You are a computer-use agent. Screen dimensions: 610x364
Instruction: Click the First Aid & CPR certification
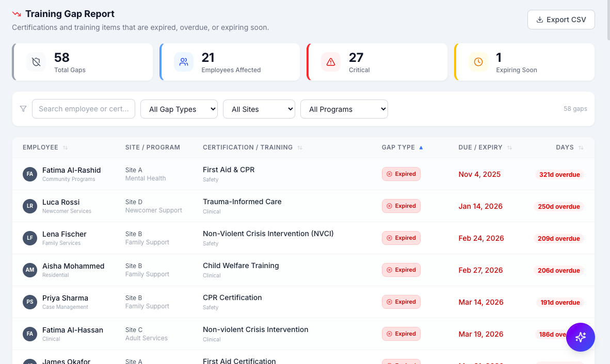click(x=229, y=170)
